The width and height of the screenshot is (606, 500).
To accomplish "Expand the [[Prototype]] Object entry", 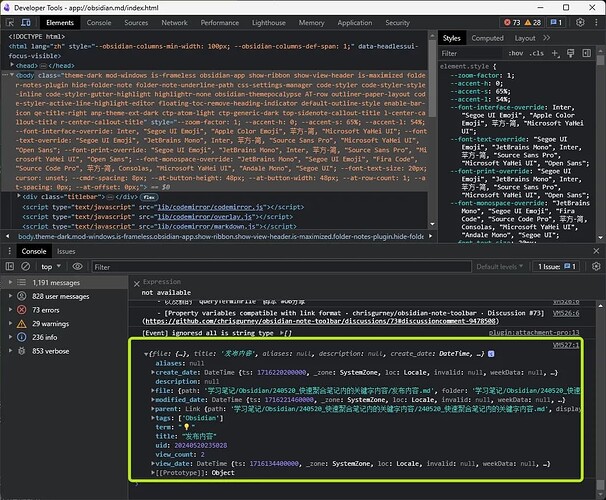I will [x=153, y=473].
